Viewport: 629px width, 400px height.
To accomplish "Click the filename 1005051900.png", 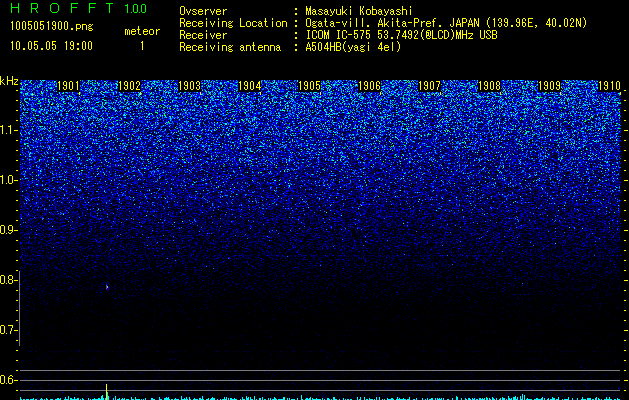I will point(52,26).
